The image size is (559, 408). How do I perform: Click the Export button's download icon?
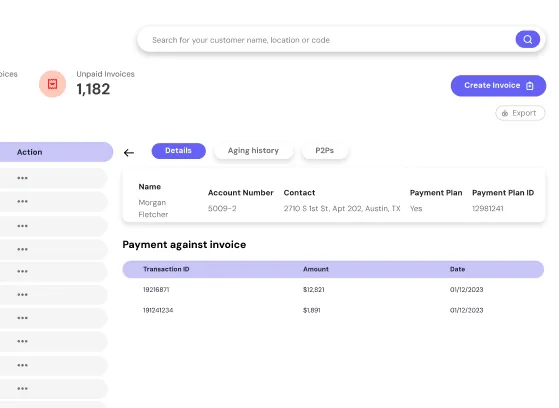point(505,113)
